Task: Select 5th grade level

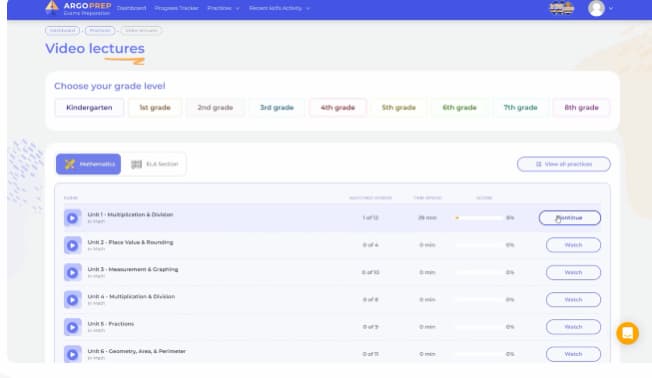Action: (399, 108)
